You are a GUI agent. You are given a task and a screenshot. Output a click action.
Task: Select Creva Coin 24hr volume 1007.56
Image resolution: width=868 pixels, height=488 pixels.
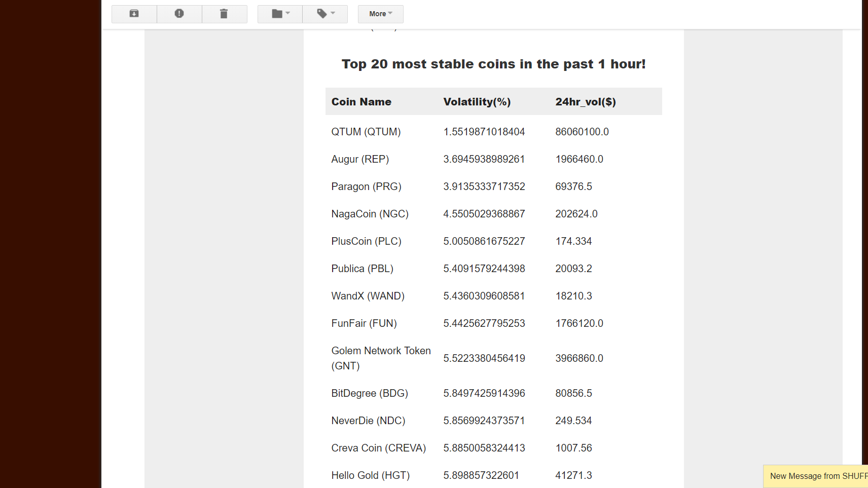click(x=574, y=448)
